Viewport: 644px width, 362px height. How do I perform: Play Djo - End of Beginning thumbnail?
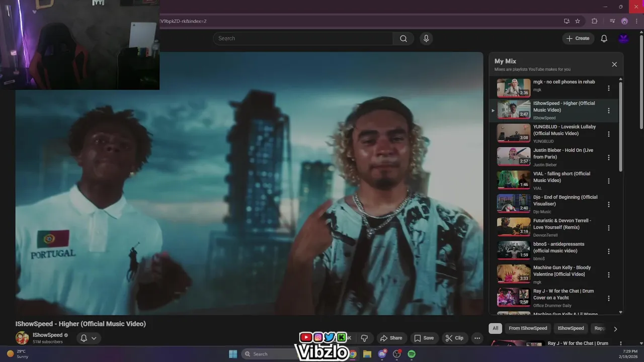[514, 204]
